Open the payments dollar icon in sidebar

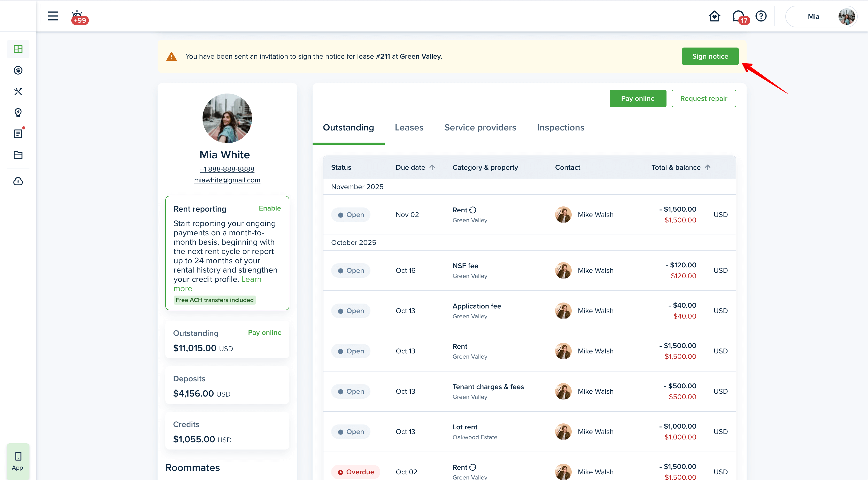coord(18,71)
